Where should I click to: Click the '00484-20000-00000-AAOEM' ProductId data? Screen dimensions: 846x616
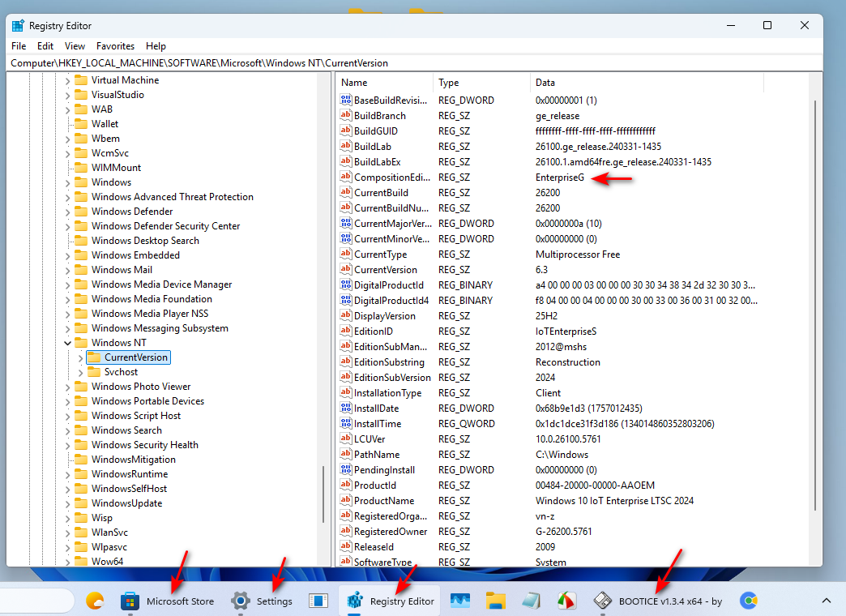coord(595,486)
